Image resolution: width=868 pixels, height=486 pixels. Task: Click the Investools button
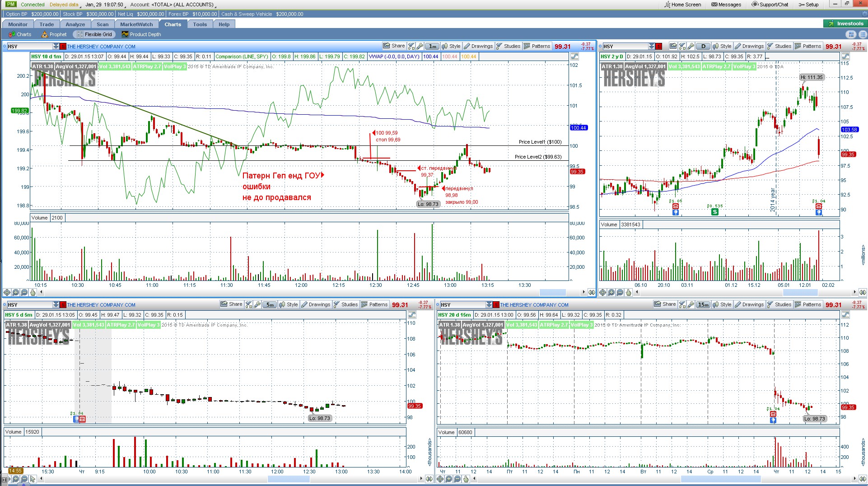(x=845, y=23)
